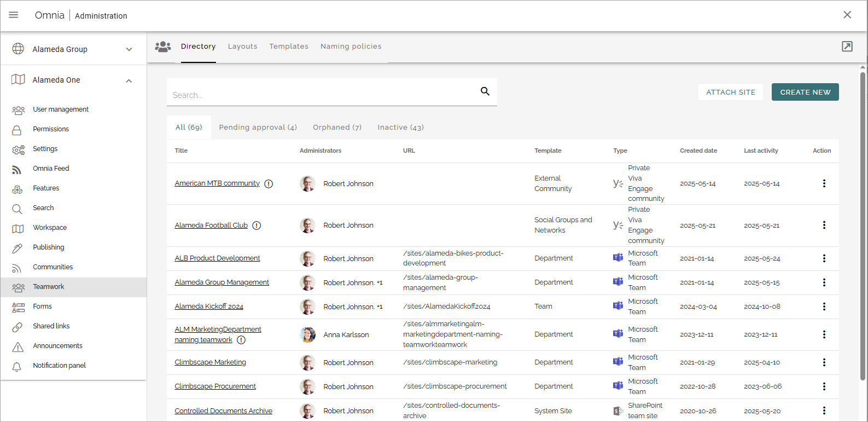Screen dimensions: 868x422
Task: Open the ALB Product Development link
Action: coord(217,258)
